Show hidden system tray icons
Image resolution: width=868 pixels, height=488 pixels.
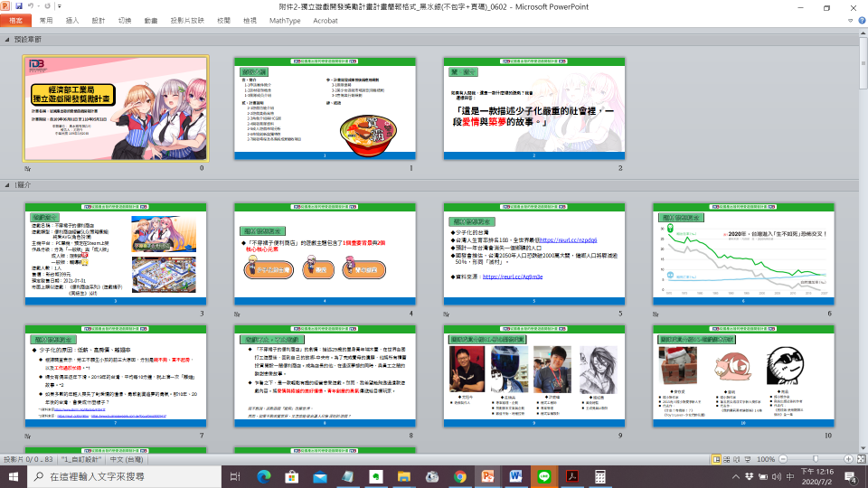click(736, 476)
